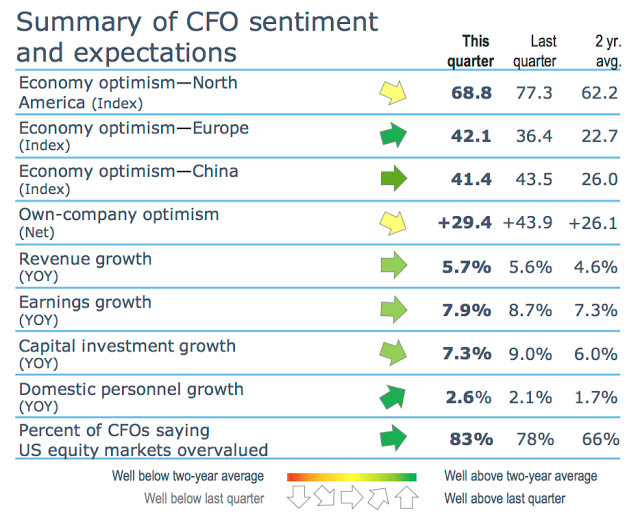
Task: Click the red-to-green gradient legend bar
Action: click(351, 477)
